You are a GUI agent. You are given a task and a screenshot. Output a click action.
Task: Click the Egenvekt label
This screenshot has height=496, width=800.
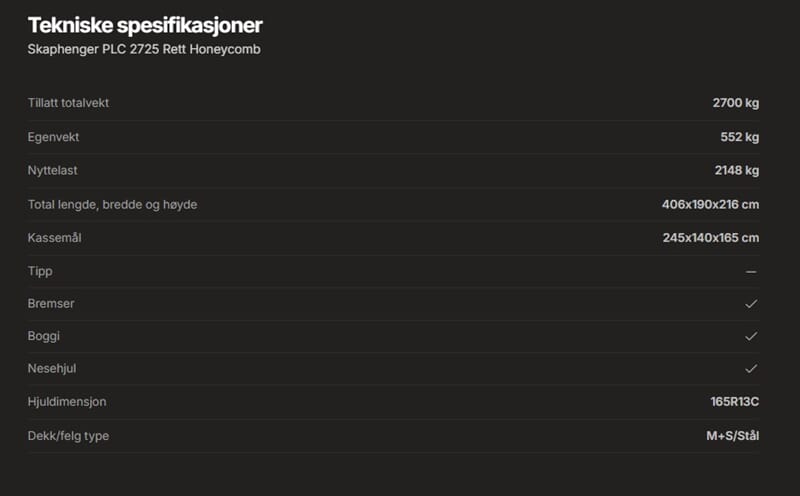(54, 137)
